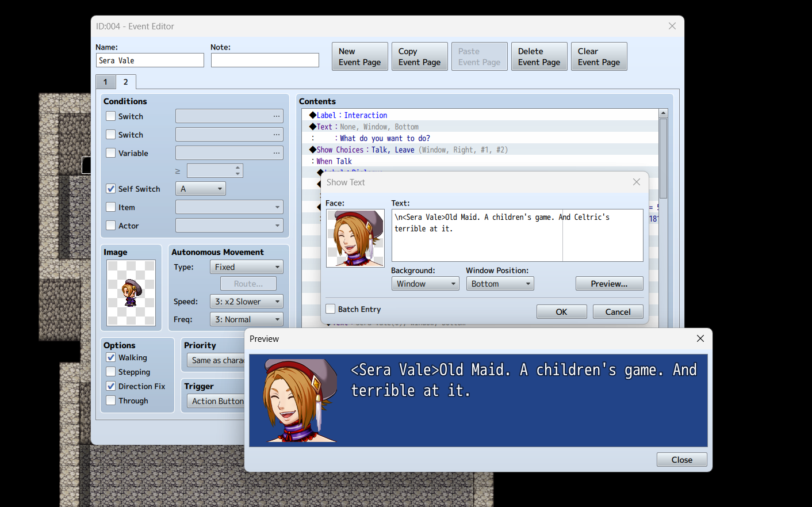Disable the Self Switch condition
812x507 pixels.
pos(109,188)
